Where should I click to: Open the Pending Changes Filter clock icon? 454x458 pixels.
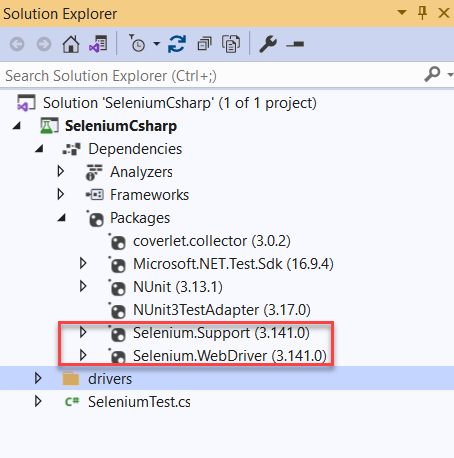click(137, 43)
